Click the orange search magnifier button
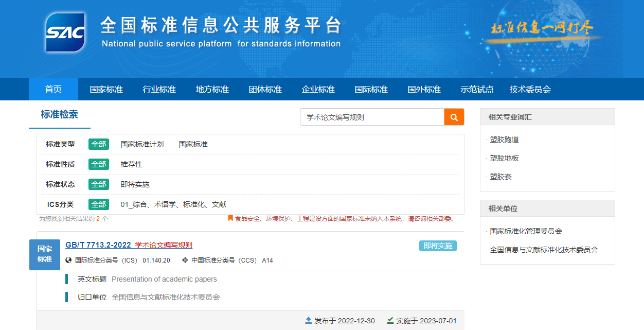 tap(454, 117)
